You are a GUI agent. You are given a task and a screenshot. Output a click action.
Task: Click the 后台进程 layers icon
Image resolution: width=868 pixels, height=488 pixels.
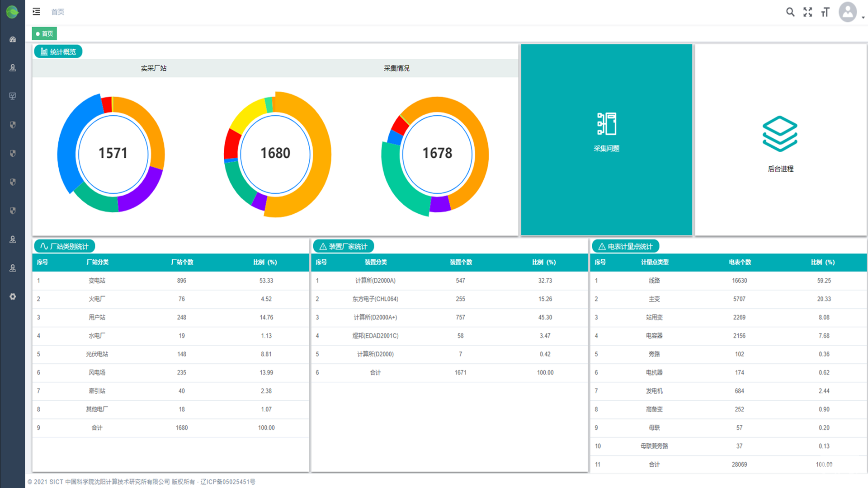coord(780,134)
